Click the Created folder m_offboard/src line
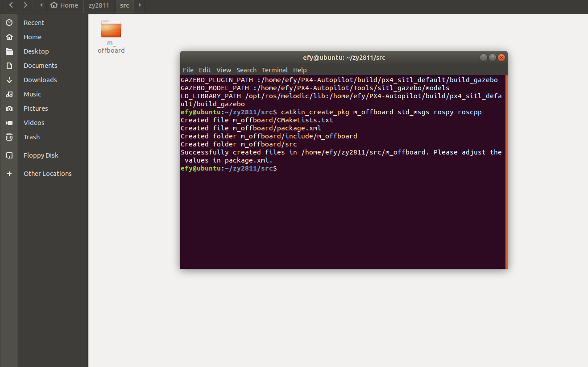The image size is (588, 367). [x=239, y=144]
